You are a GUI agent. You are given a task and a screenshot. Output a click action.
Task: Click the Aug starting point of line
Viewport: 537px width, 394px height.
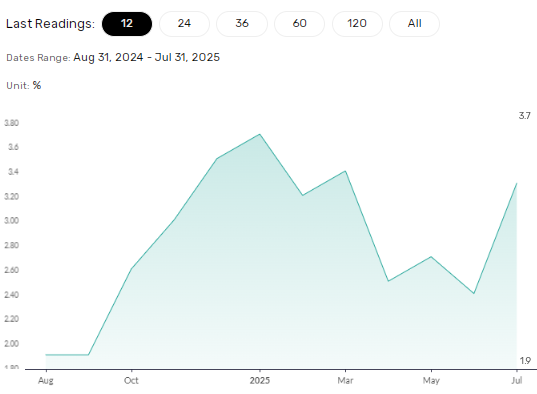point(46,355)
